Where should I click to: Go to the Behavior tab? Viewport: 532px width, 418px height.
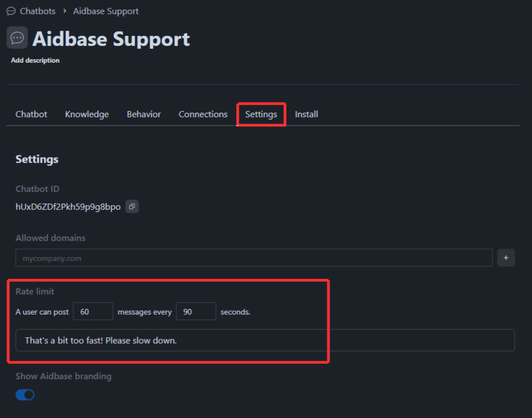(x=144, y=114)
